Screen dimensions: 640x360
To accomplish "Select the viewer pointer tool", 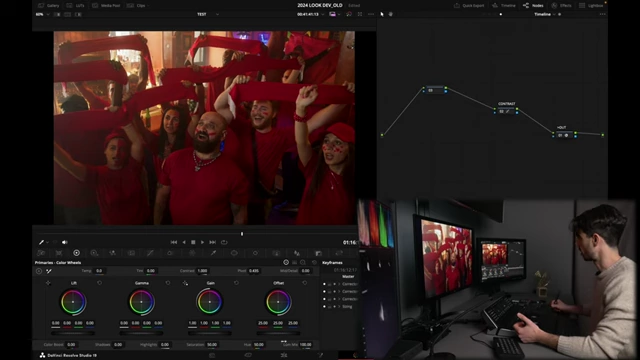I will tap(382, 14).
